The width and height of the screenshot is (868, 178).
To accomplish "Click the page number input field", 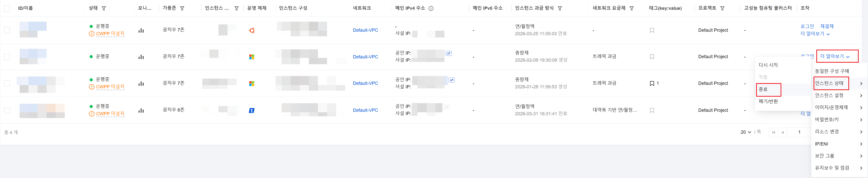I will click(x=799, y=133).
